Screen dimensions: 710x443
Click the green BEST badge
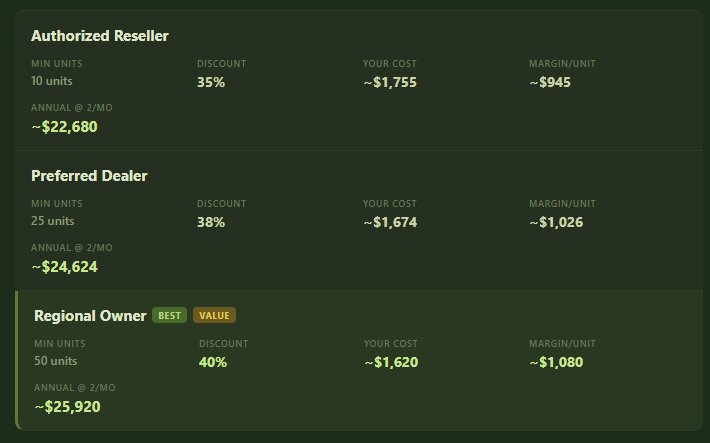point(170,316)
